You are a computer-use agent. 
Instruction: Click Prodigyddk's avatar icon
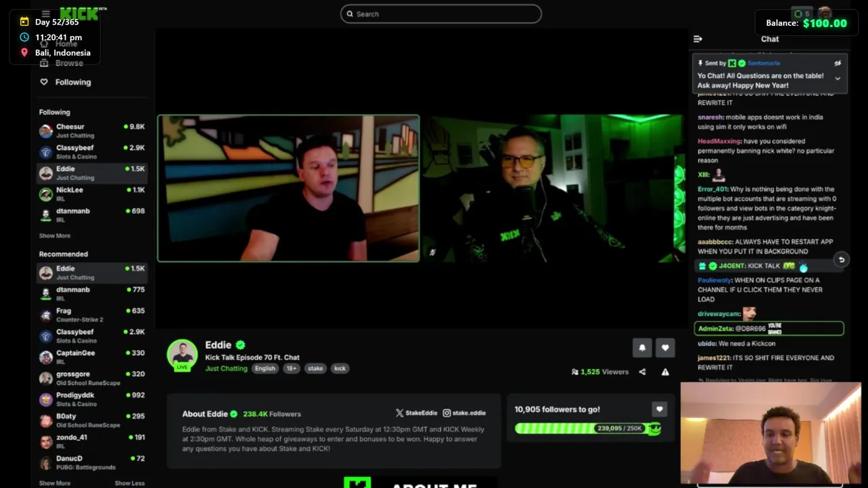click(45, 399)
